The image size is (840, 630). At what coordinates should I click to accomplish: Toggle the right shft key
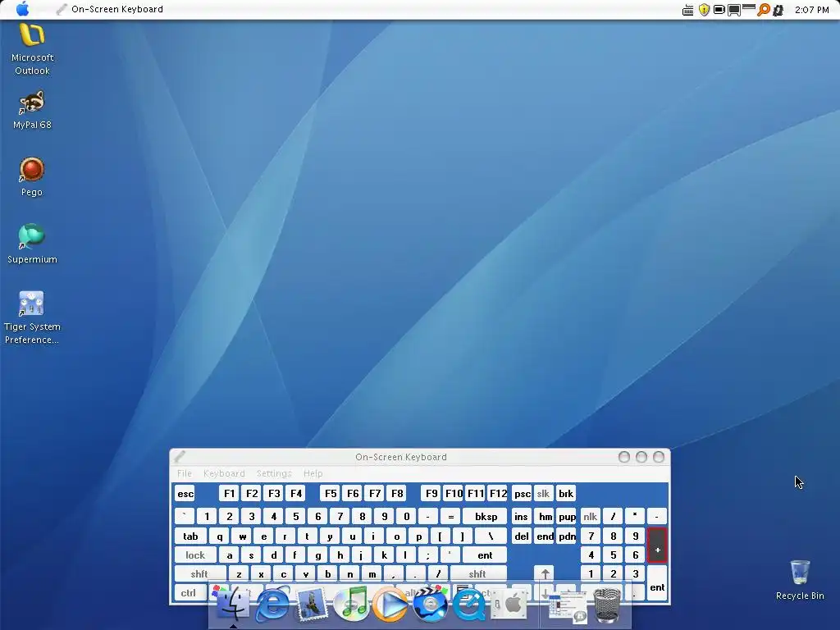(478, 573)
